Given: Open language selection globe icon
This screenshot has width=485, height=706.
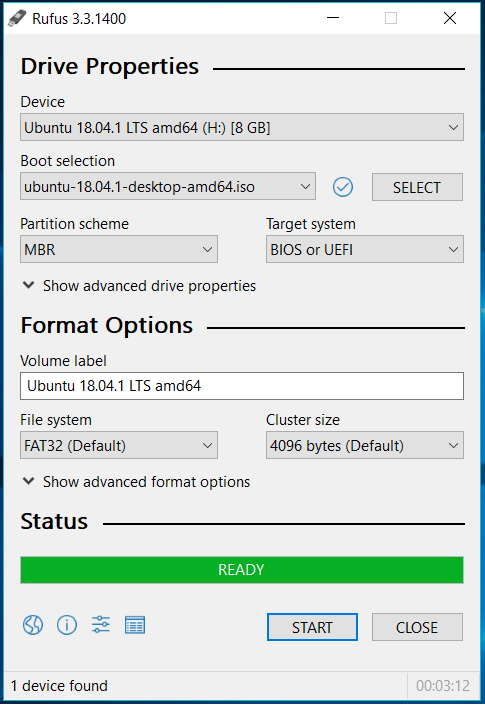Looking at the screenshot, I should (33, 625).
